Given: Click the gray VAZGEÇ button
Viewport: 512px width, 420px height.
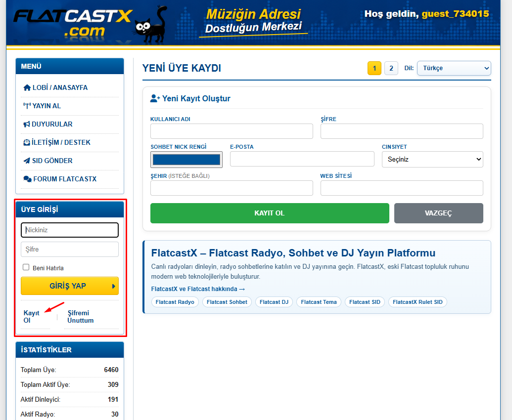Looking at the screenshot, I should pyautogui.click(x=438, y=213).
